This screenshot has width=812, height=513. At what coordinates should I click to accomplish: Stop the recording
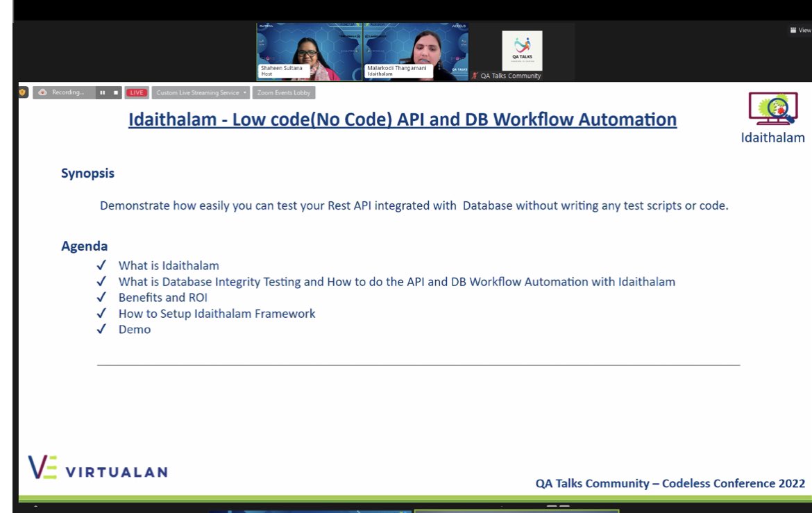(115, 93)
